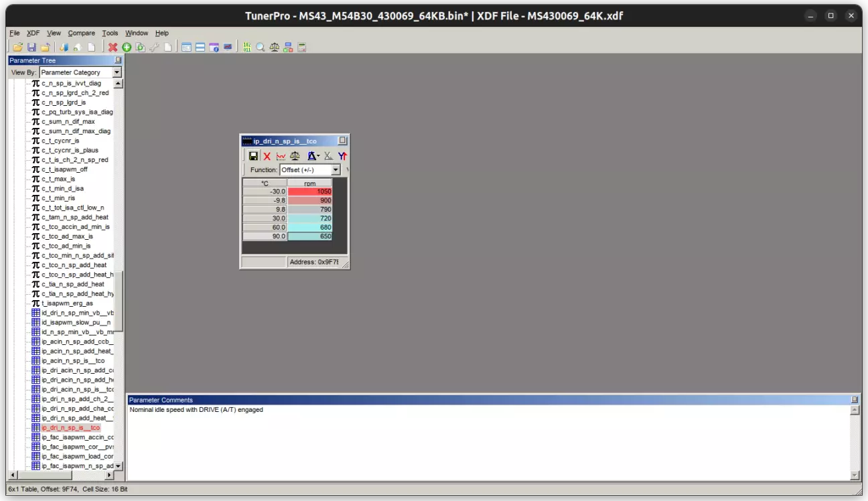Viewport: 868px width, 501px height.
Task: Pin the Parameter Tree panel
Action: coord(119,60)
